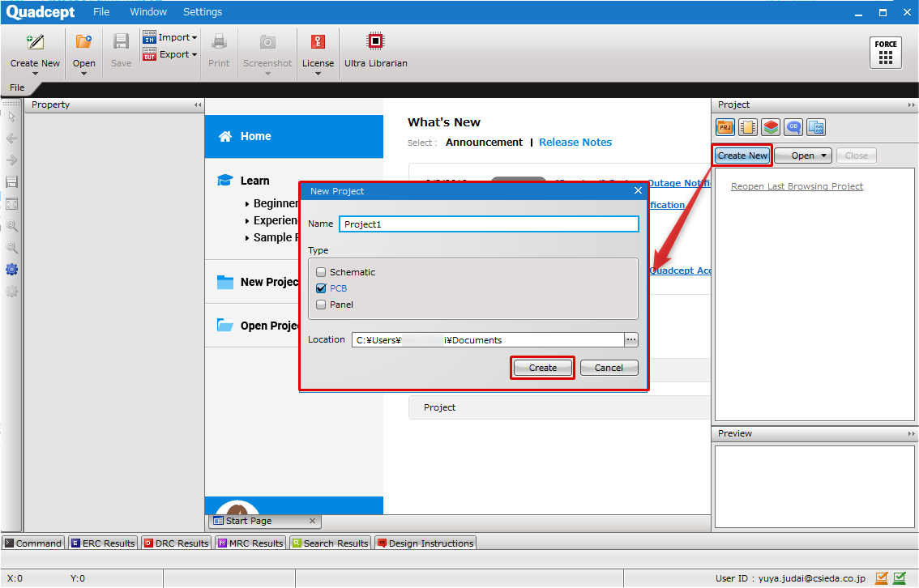Enable the Panel checkbox
Screen dimensions: 919x588
[321, 305]
